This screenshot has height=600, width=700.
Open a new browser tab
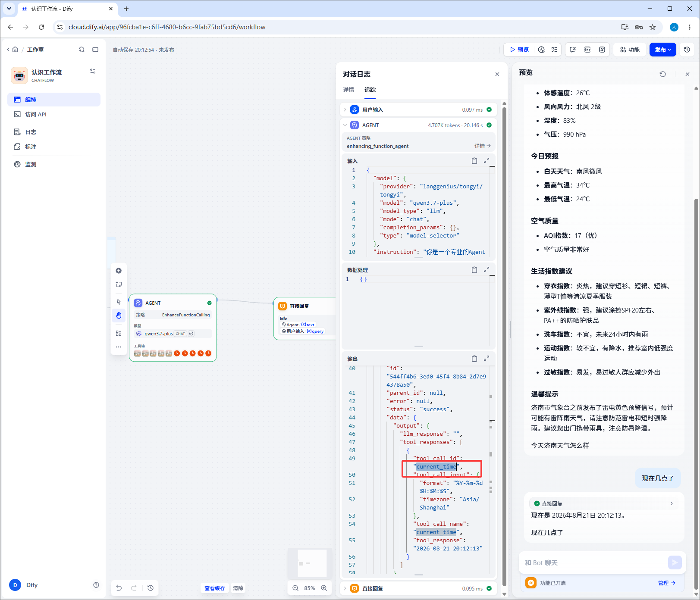(x=126, y=9)
